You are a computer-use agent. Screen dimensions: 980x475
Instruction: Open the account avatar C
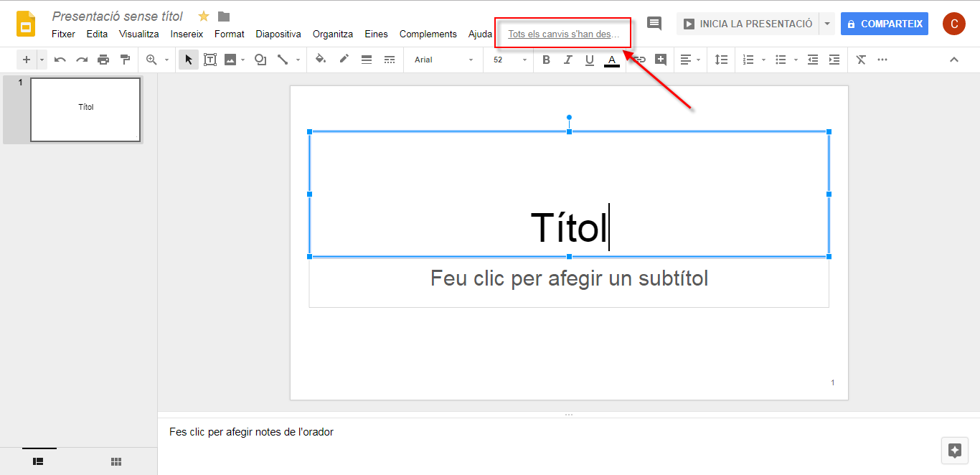coord(954,24)
